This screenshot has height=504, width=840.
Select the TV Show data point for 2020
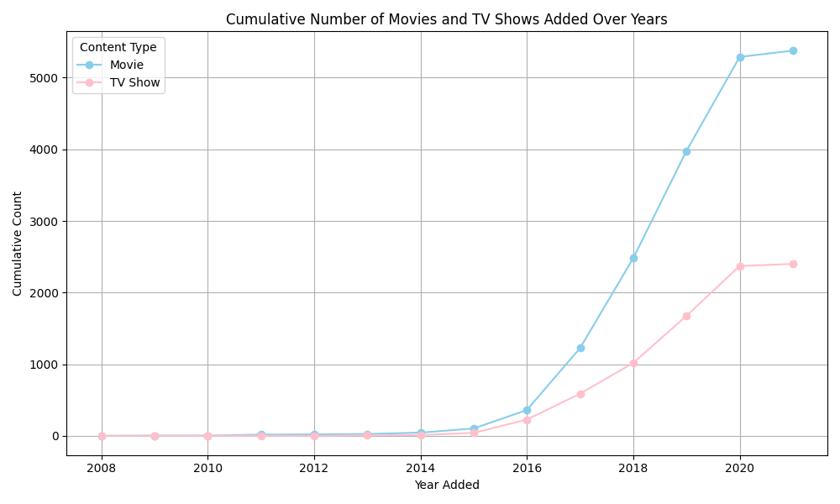[740, 266]
